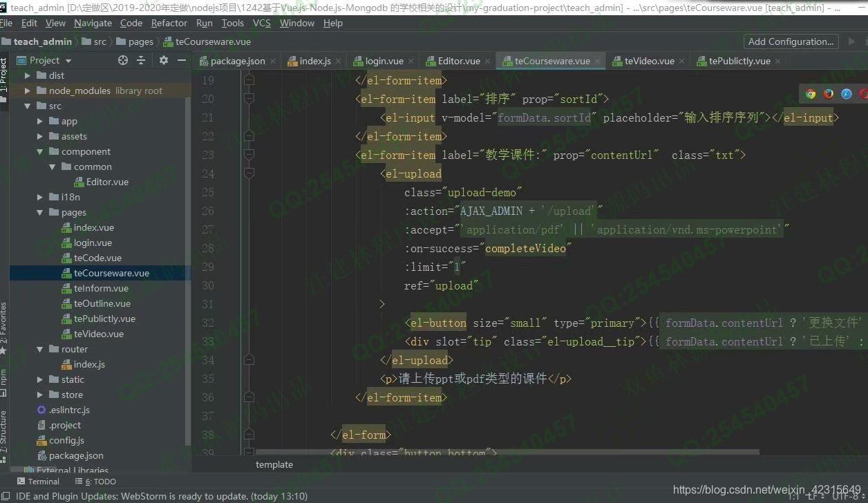Open the Refactor menu

[x=169, y=23]
